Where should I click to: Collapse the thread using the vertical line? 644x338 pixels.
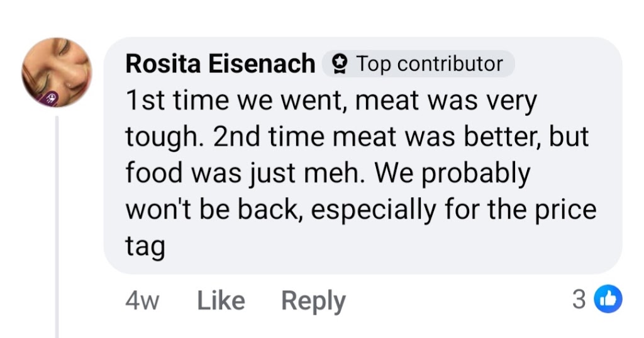coord(58,227)
